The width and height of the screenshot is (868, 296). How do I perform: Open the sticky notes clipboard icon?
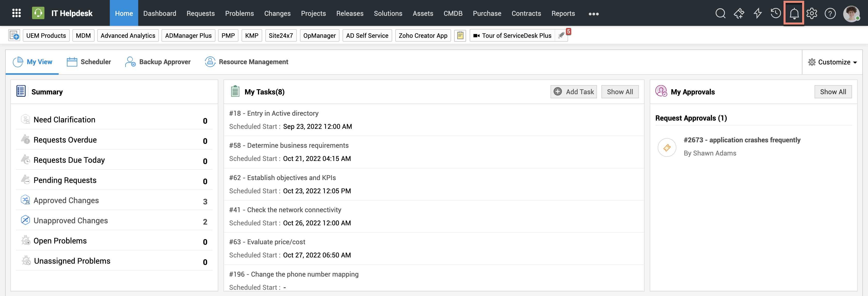point(460,35)
